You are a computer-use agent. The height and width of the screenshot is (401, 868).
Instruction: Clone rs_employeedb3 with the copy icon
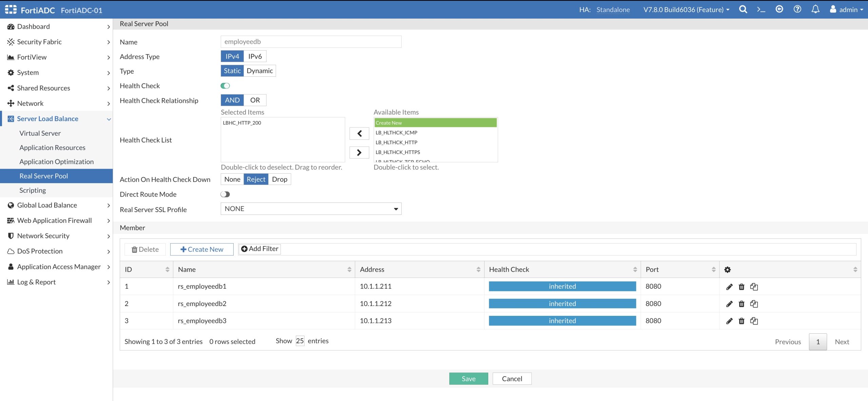click(754, 321)
